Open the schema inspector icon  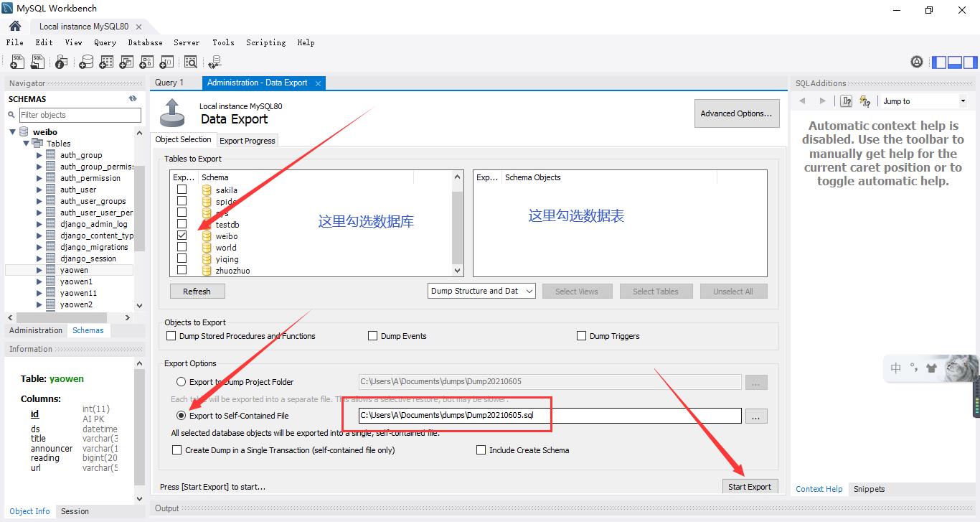(61, 62)
